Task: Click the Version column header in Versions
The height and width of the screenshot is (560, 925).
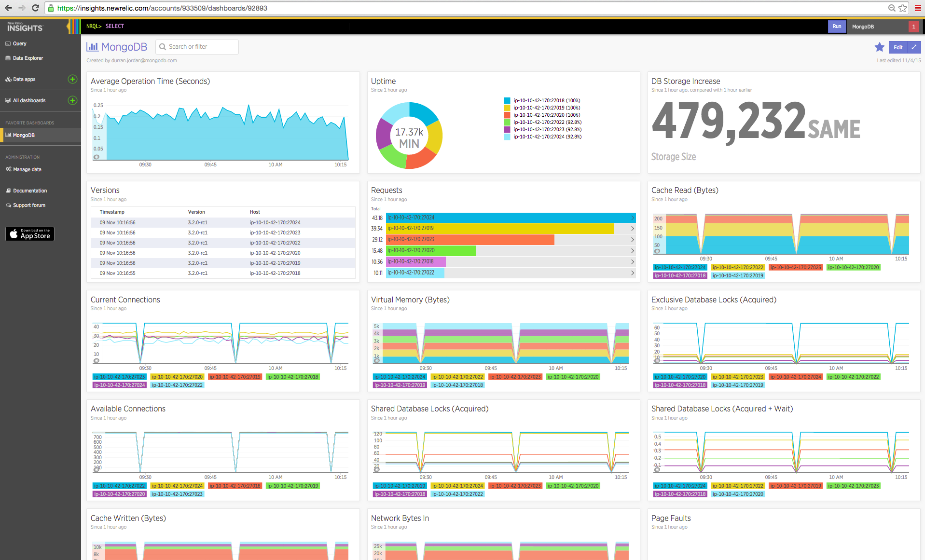Action: 196,212
